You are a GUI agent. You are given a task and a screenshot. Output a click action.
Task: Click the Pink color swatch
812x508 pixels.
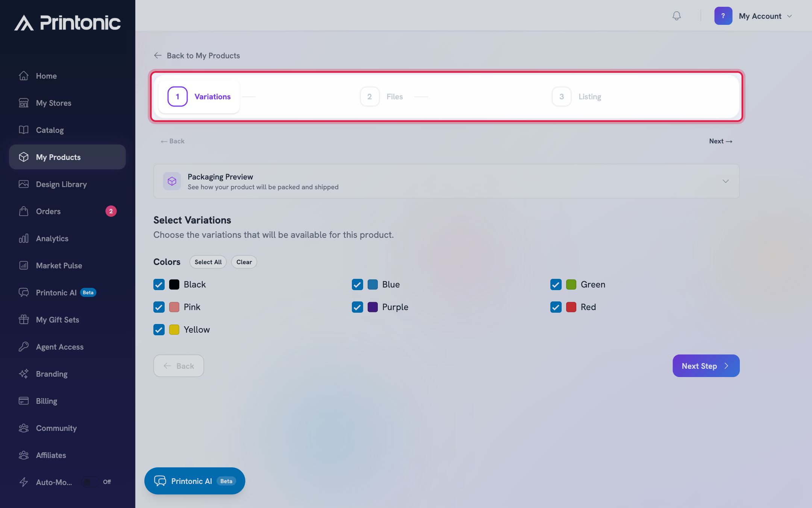coord(174,307)
